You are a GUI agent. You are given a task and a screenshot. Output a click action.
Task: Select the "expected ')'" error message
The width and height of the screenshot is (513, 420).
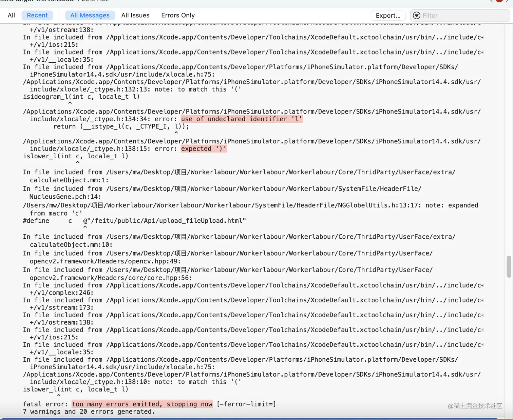pyautogui.click(x=204, y=148)
